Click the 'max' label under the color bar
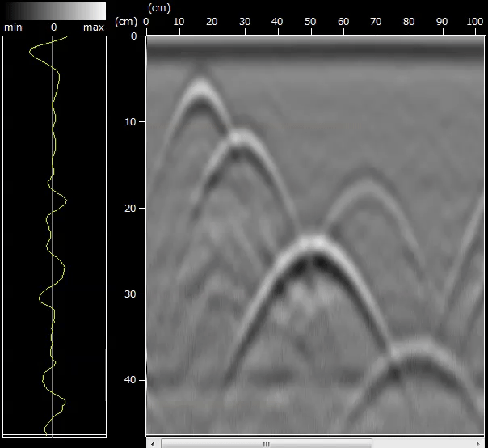 [94, 27]
